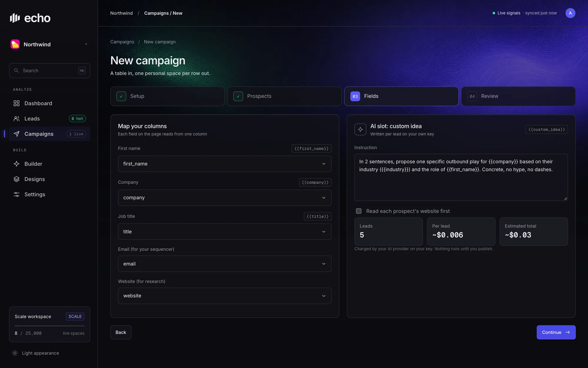Viewport: 588px width, 368px height.
Task: Go to the Prospects step tab
Action: tap(284, 96)
